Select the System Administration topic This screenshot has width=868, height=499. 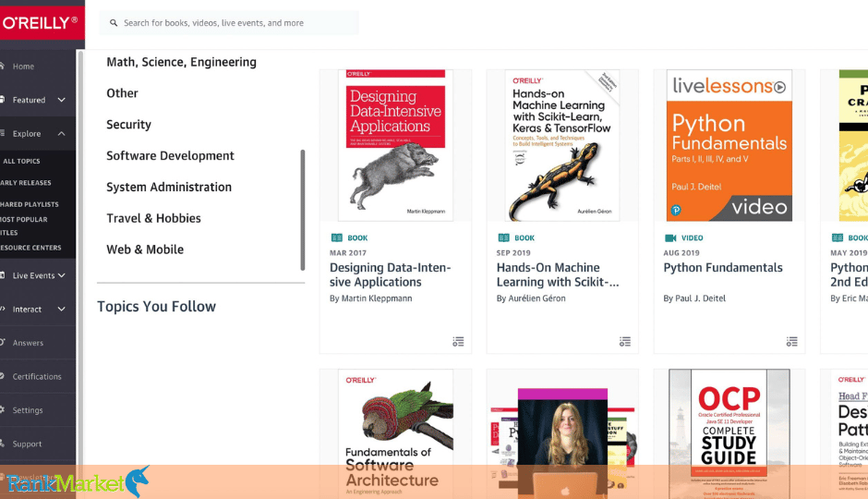(x=169, y=188)
